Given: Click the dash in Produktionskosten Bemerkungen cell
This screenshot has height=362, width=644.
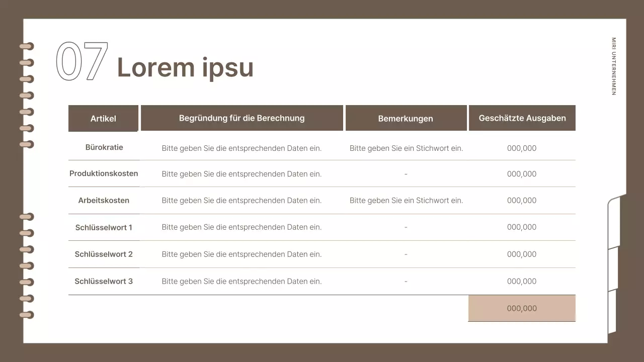Looking at the screenshot, I should 406,173.
